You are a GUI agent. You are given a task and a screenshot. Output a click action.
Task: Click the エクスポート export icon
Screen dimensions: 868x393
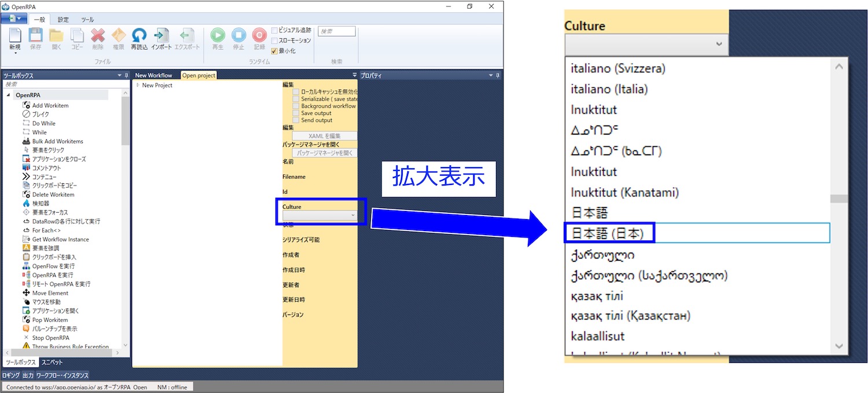coord(187,35)
